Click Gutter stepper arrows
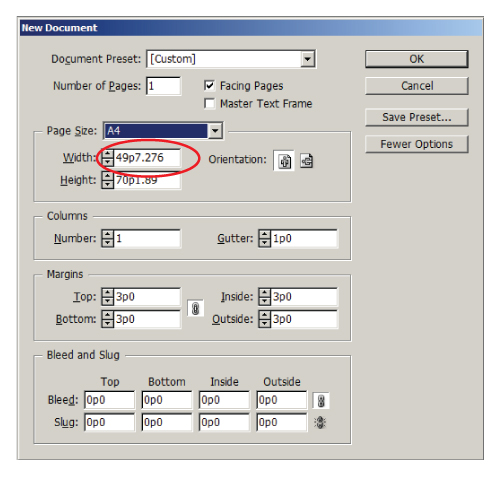 pos(264,238)
